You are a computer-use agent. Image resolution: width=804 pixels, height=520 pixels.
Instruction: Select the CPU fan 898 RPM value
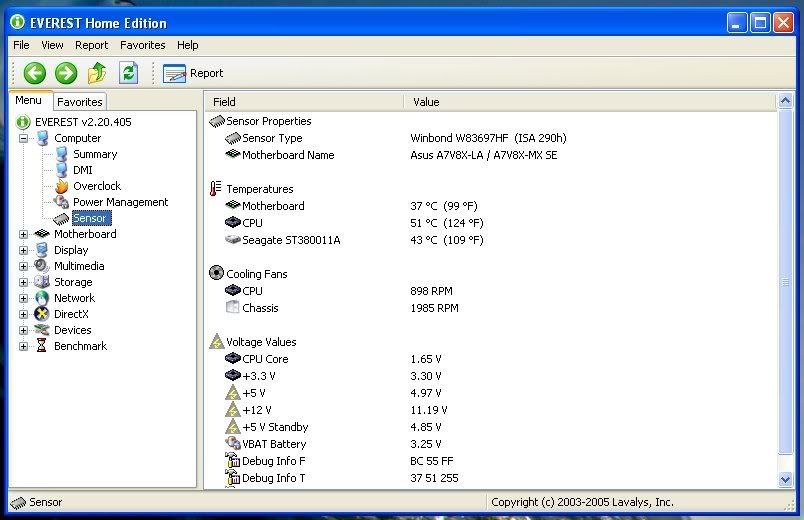click(x=431, y=291)
